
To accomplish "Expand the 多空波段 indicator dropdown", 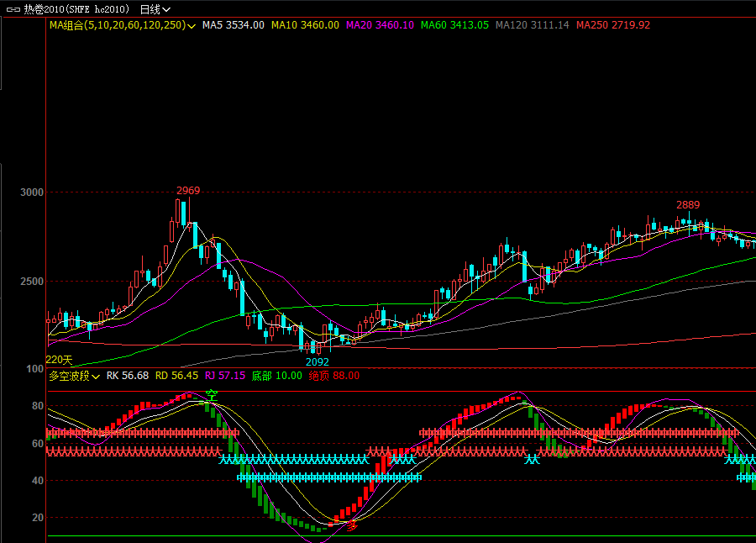I will tap(95, 377).
